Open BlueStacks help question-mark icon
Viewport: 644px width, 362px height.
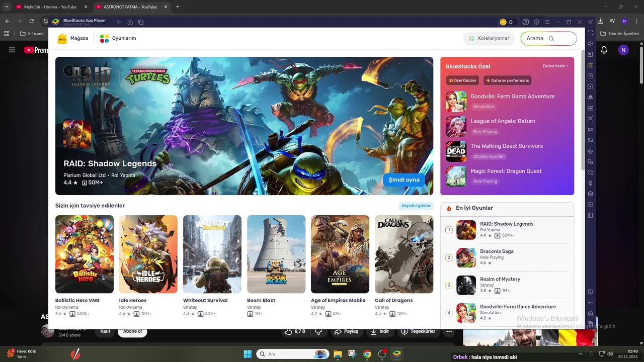[x=536, y=22]
